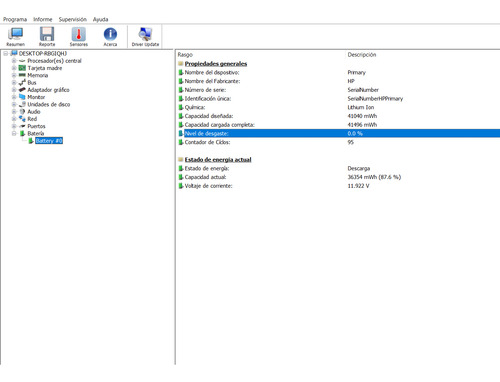This screenshot has height=382, width=500.
Task: Open the Resumen summary toolbar icon
Action: pos(16,37)
